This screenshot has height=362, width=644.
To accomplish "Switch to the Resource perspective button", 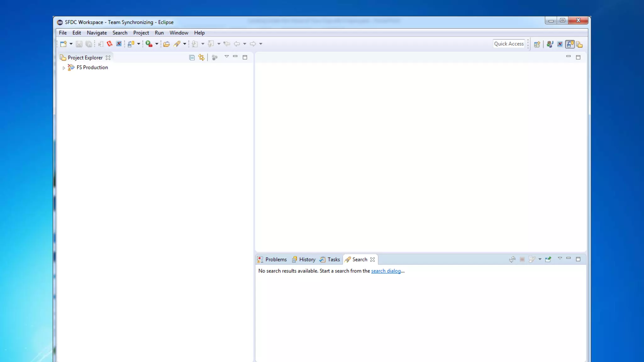I will click(x=580, y=44).
